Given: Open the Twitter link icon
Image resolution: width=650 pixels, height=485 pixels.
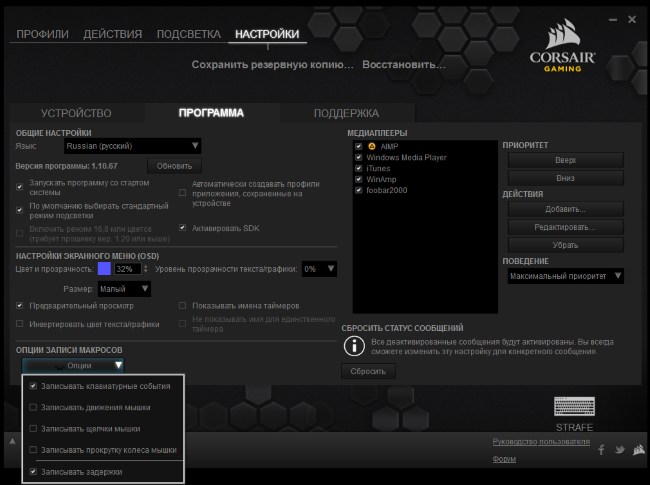Looking at the screenshot, I should tap(618, 450).
